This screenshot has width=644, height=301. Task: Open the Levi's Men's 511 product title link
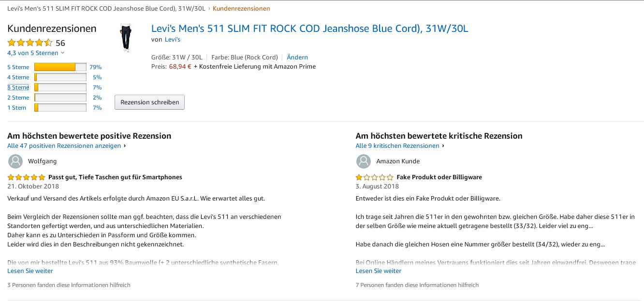[x=309, y=29]
